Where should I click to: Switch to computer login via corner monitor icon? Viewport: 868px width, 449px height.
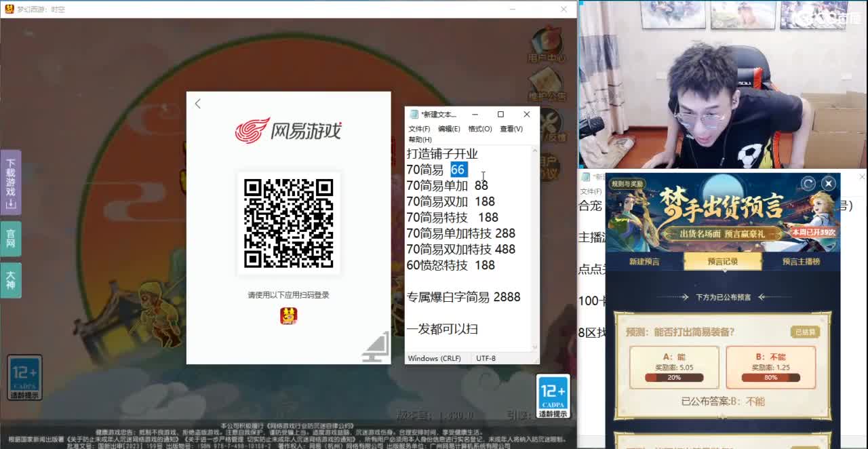(x=376, y=347)
